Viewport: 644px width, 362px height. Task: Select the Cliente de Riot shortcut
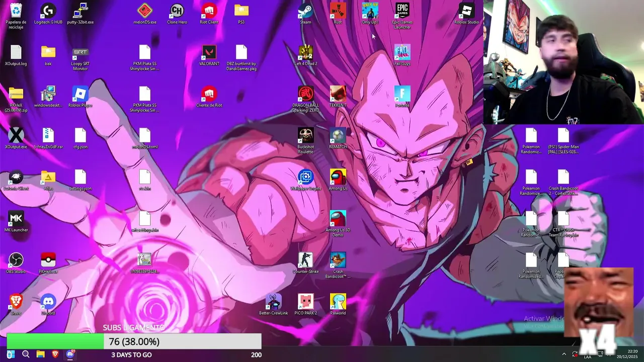pos(209,97)
